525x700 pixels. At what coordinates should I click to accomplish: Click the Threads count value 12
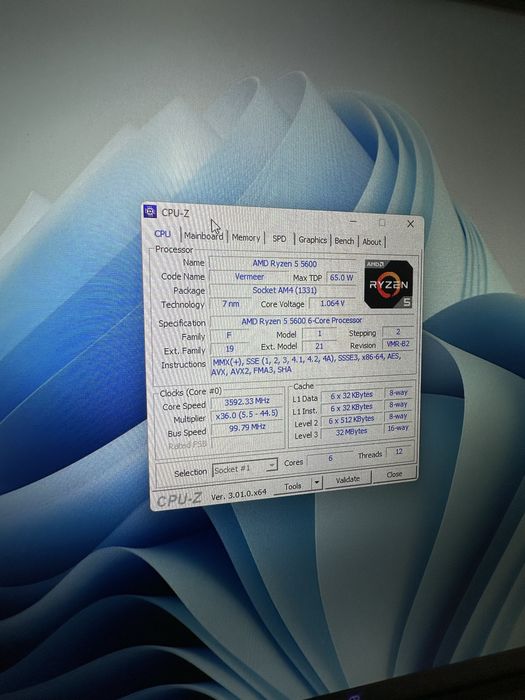pyautogui.click(x=399, y=451)
